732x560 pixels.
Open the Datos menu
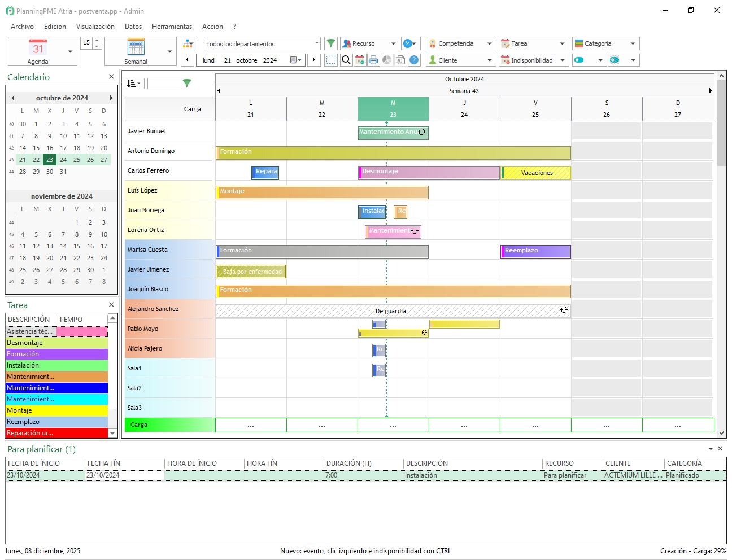[133, 26]
